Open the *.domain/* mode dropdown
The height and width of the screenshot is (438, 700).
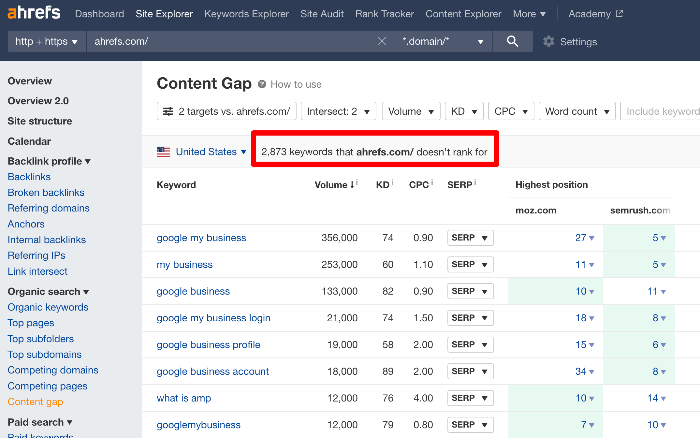click(x=443, y=41)
